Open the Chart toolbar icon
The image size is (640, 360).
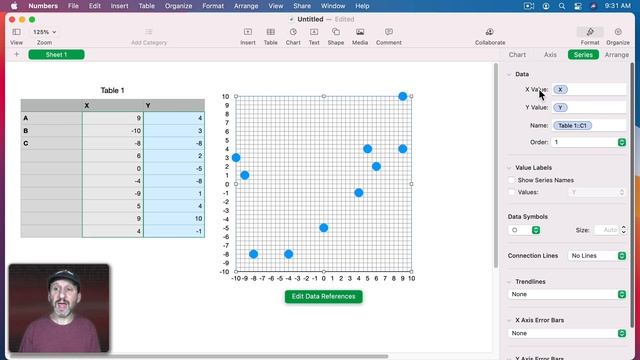click(x=293, y=32)
